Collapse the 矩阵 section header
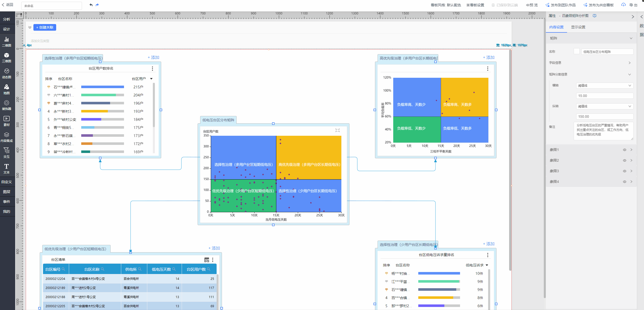This screenshot has height=310, width=644. (631, 38)
